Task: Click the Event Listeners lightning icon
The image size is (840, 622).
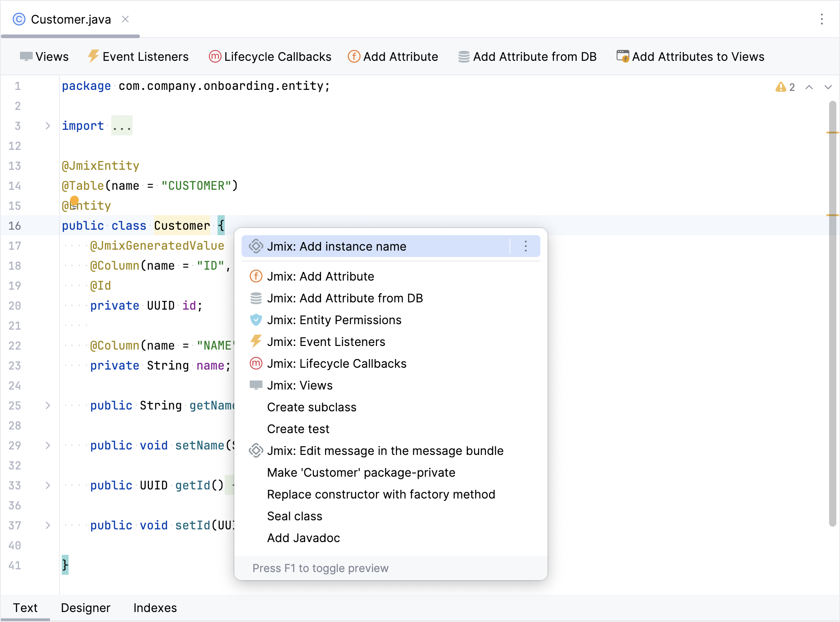Action: pos(94,56)
